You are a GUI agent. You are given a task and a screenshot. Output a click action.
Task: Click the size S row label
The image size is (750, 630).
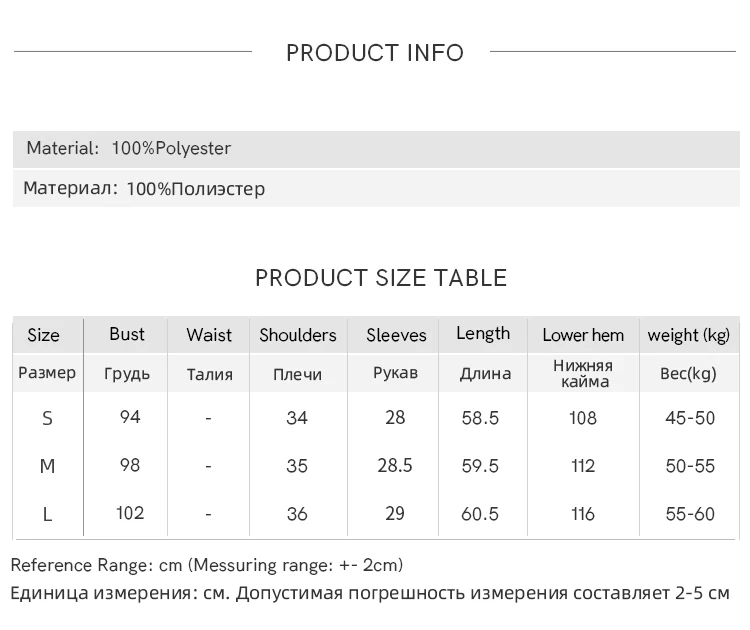click(47, 418)
